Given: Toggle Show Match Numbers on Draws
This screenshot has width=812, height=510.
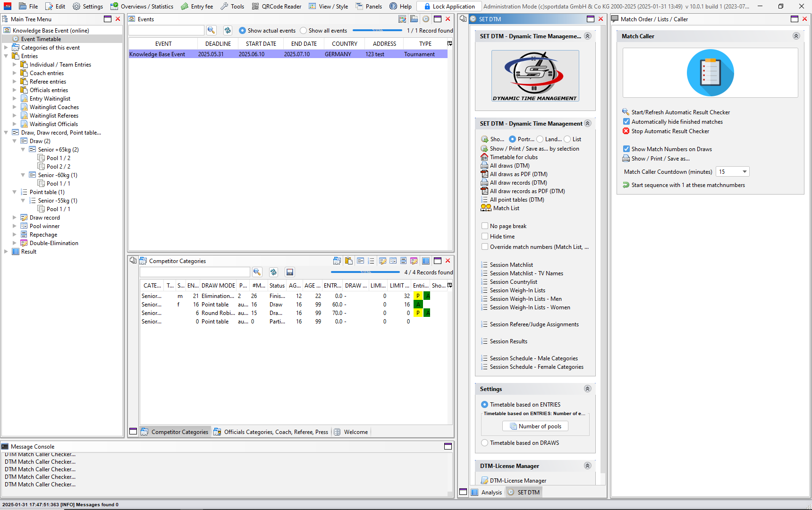Looking at the screenshot, I should (626, 149).
